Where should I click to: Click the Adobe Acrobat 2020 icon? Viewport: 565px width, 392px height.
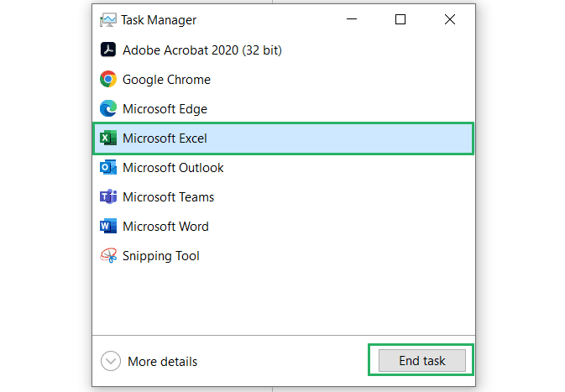pos(108,50)
